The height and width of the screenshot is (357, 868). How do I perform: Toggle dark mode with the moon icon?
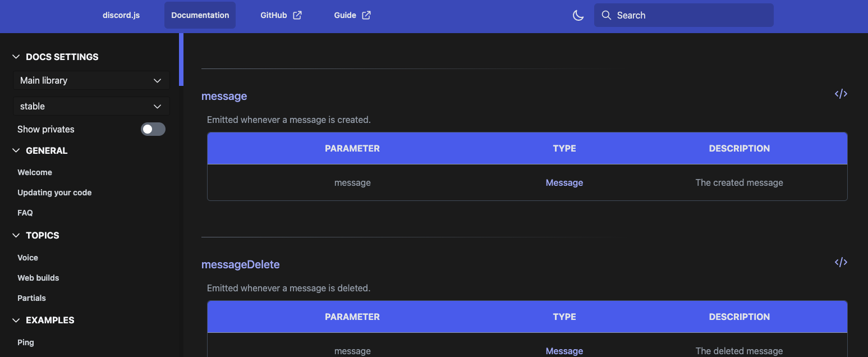pos(578,15)
